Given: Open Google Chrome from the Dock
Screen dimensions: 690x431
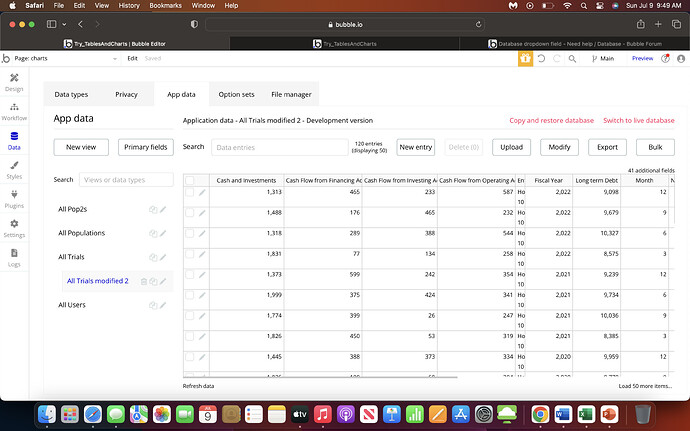Looking at the screenshot, I should coord(540,414).
